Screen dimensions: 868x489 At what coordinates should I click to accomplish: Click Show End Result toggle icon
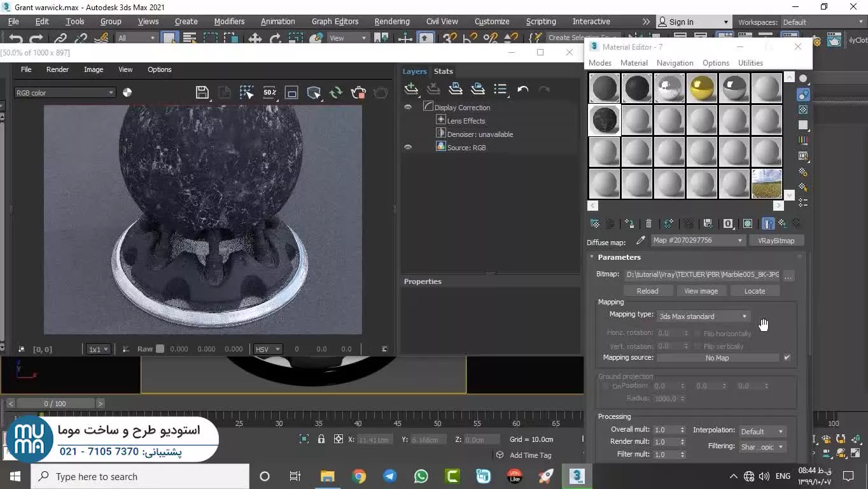[769, 223]
